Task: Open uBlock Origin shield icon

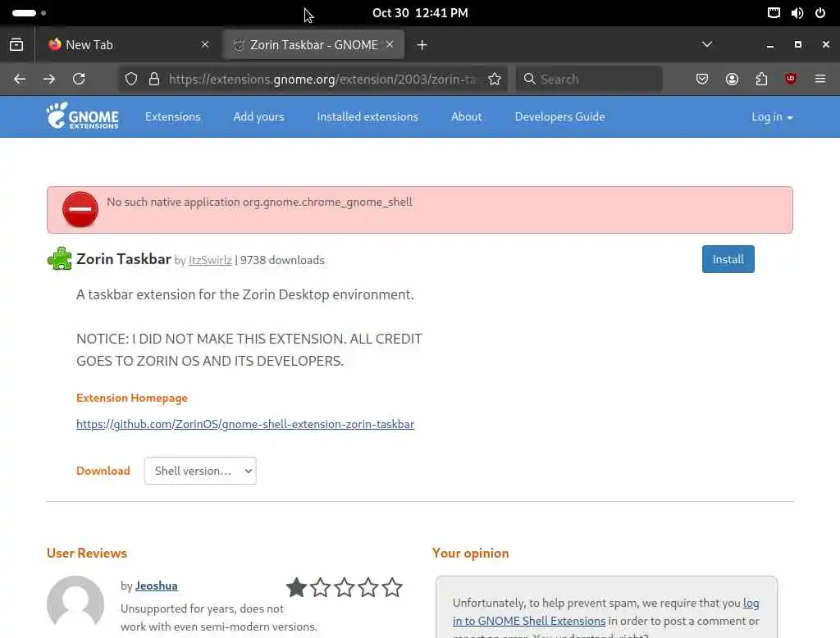Action: point(791,80)
